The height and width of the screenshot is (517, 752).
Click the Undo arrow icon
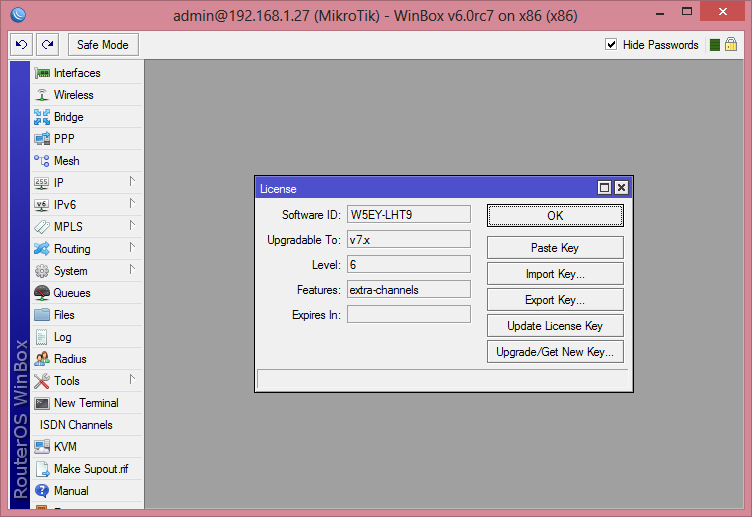coord(22,45)
